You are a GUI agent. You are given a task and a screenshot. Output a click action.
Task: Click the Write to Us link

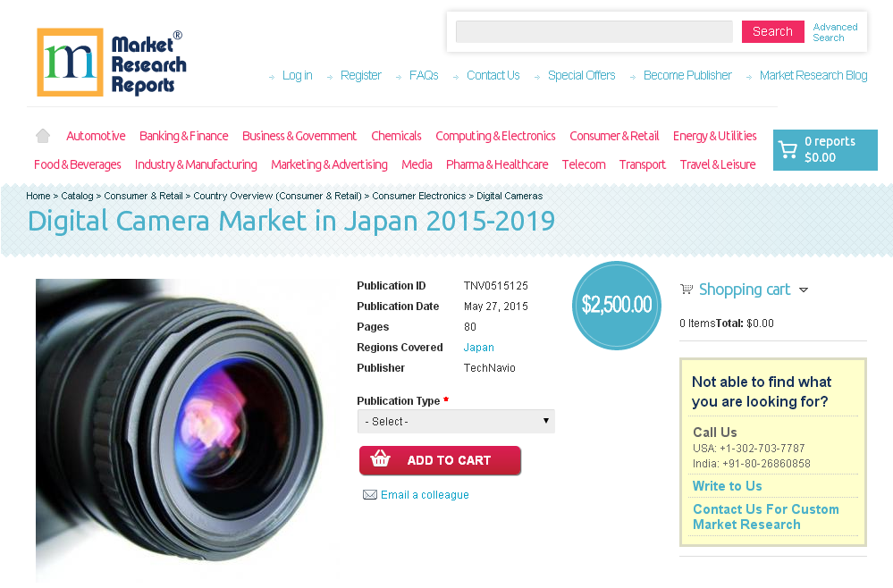(x=727, y=485)
